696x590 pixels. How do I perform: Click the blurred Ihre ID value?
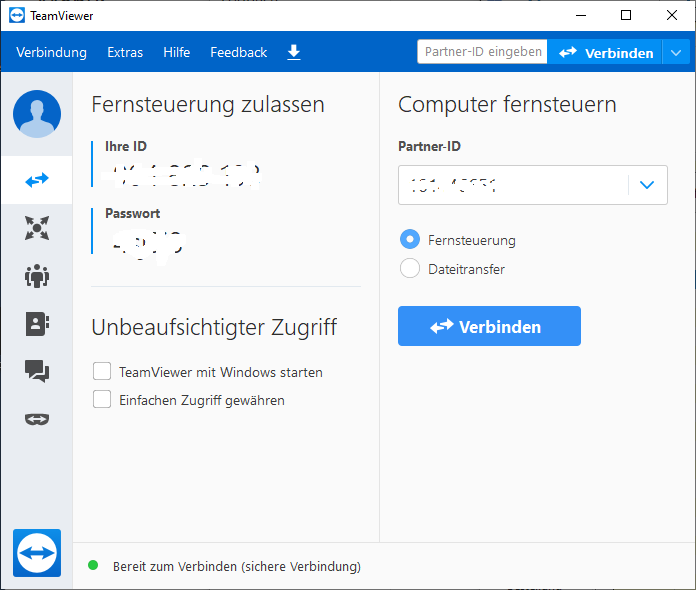182,174
